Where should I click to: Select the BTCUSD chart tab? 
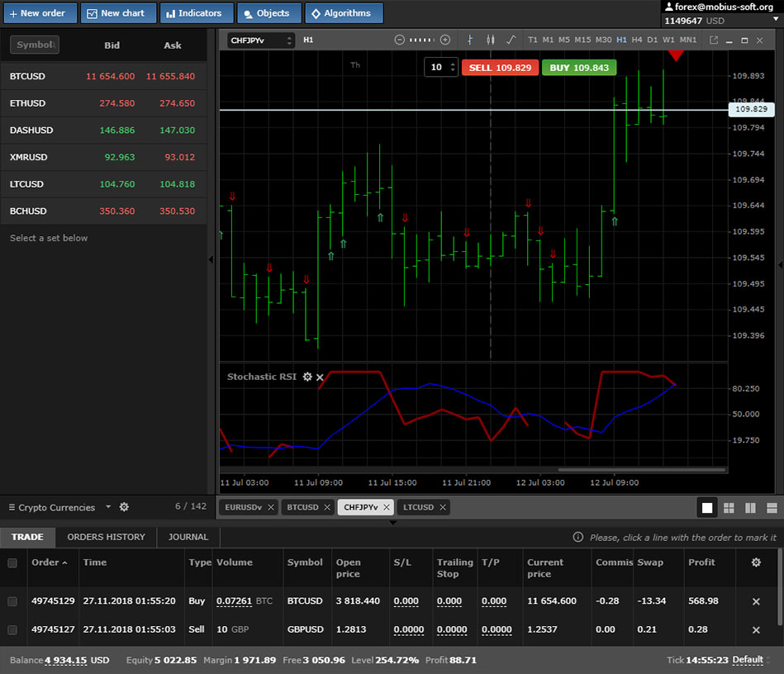302,507
